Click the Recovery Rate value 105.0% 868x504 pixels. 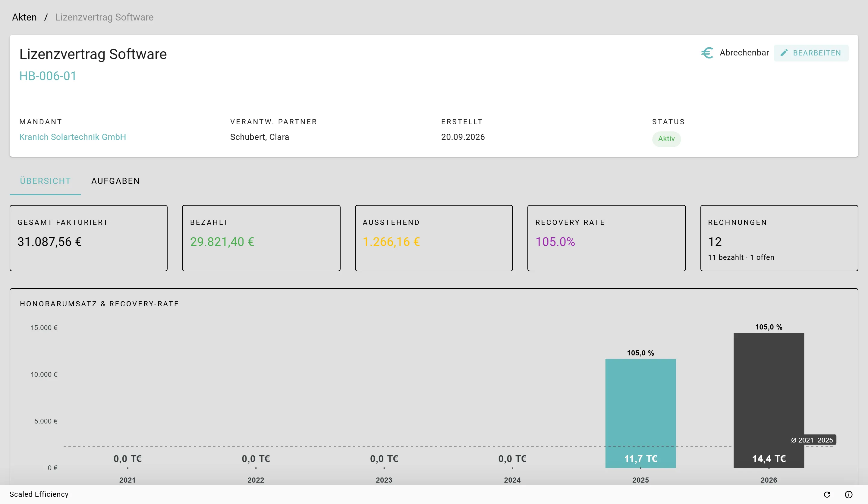pos(555,242)
